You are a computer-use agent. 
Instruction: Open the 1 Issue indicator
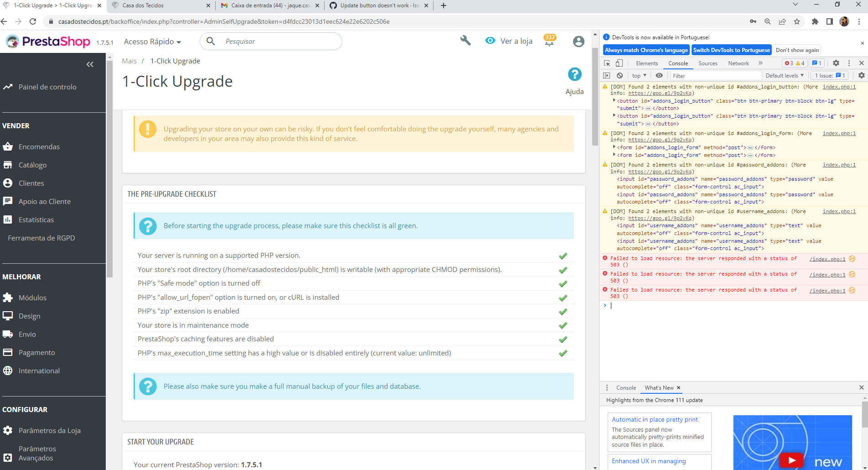pos(830,76)
